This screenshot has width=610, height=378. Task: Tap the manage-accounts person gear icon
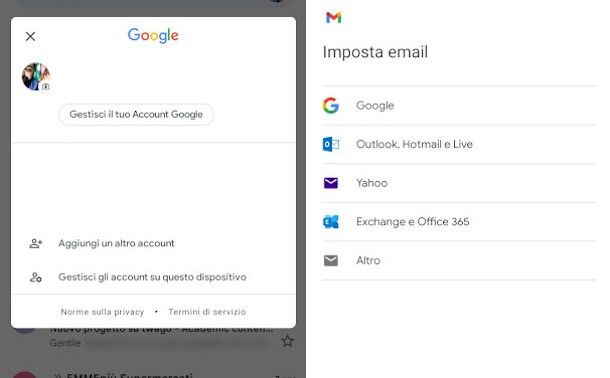36,277
